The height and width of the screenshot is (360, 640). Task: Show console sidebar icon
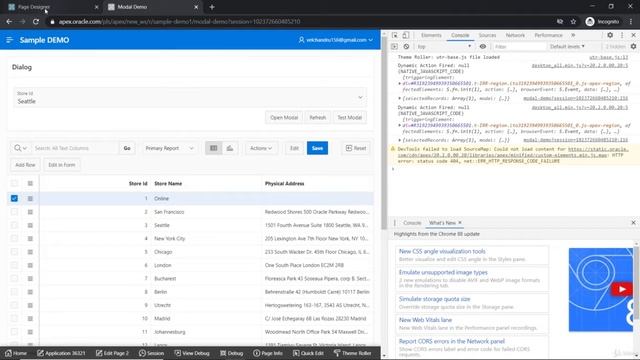coord(394,47)
